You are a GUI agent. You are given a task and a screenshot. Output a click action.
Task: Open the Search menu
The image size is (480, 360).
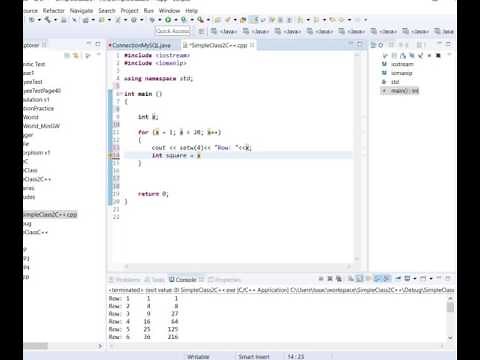[x=107, y=11]
